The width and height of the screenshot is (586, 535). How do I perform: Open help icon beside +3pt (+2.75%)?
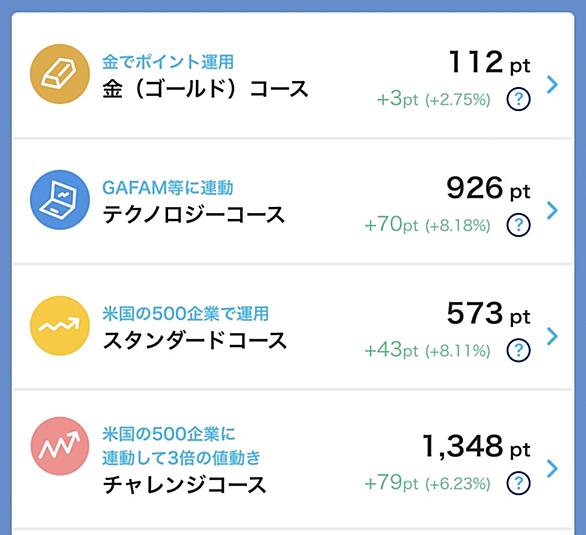[518, 99]
